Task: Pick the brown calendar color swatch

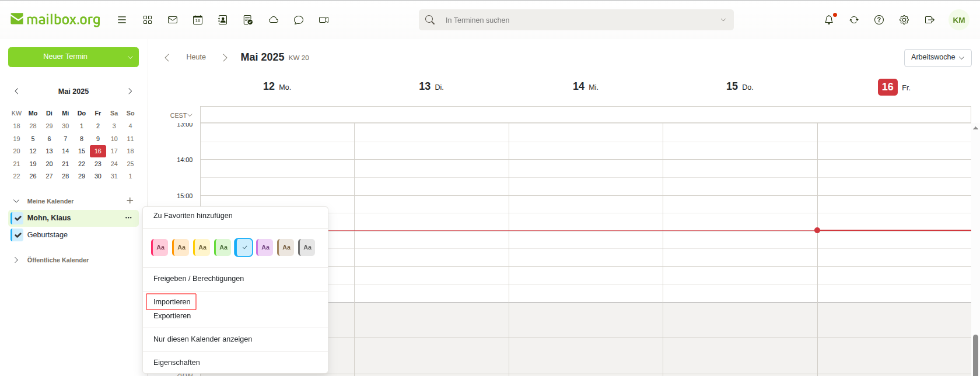Action: tap(286, 247)
